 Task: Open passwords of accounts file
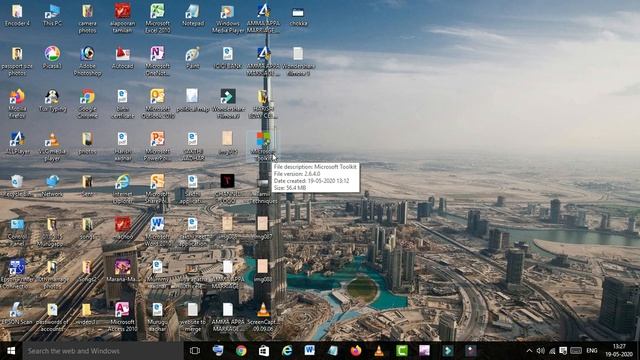(x=52, y=316)
